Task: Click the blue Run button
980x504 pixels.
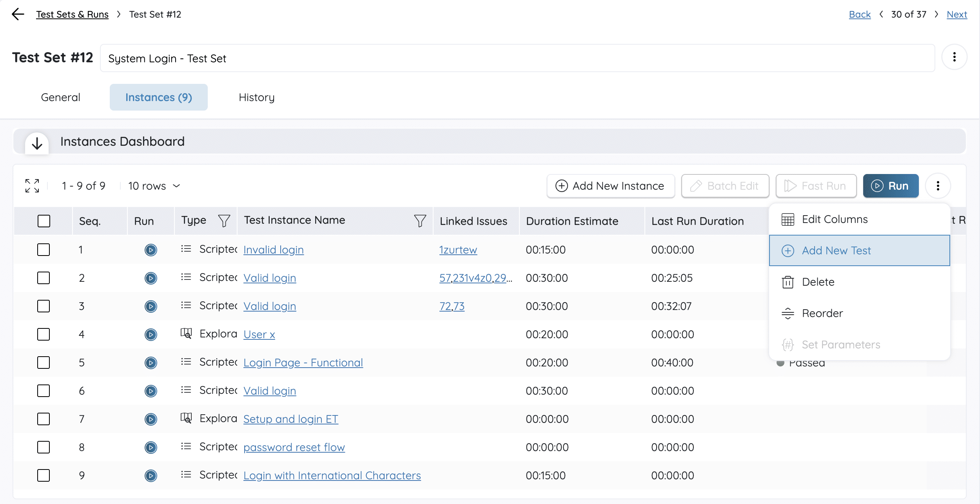Action: coord(891,186)
